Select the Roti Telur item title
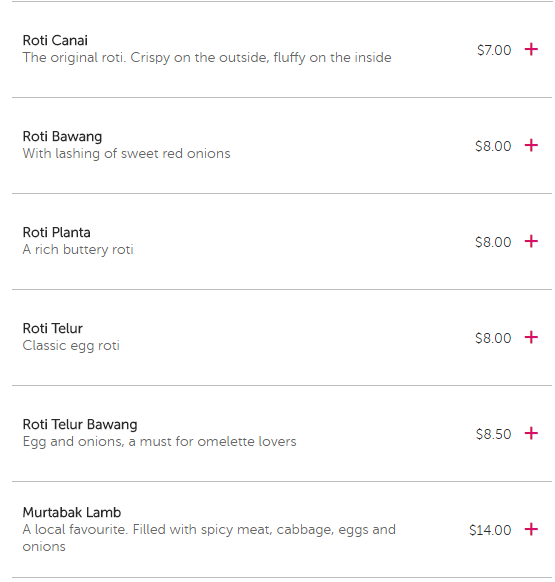This screenshot has height=582, width=555. click(x=52, y=328)
